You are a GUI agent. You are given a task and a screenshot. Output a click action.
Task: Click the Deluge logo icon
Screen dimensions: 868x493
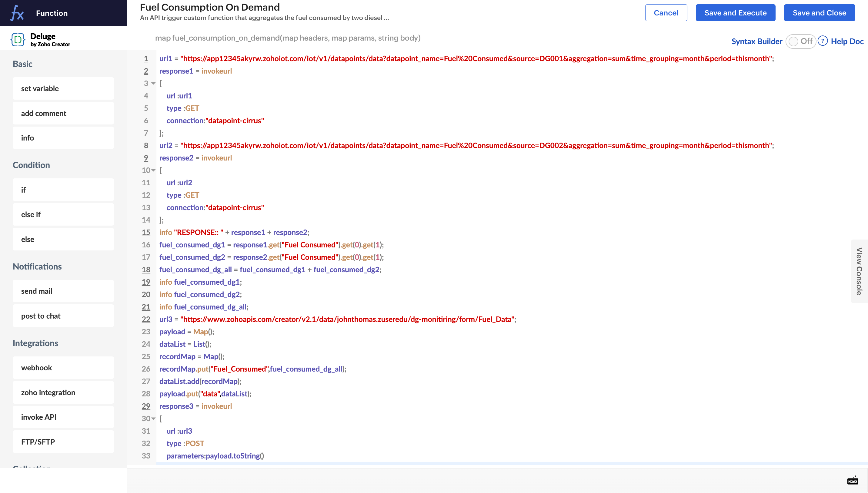(x=18, y=40)
